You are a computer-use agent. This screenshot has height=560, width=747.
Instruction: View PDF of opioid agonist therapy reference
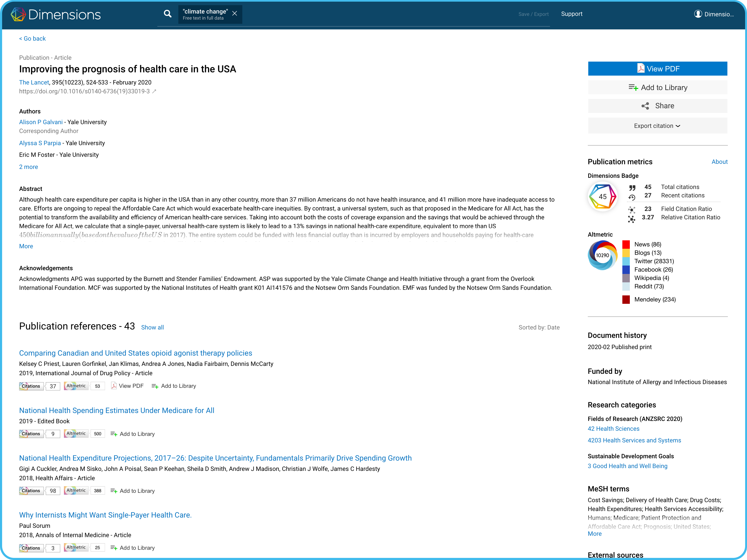pos(127,386)
